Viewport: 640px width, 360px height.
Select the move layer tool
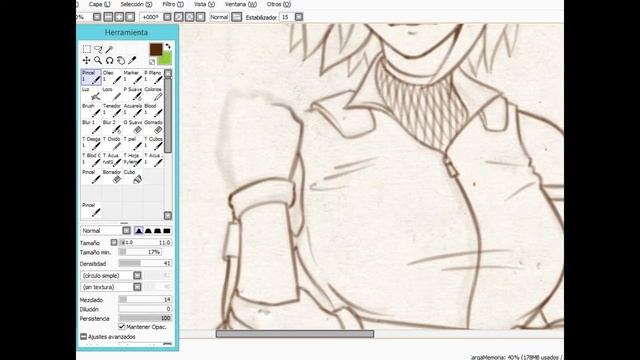(x=87, y=60)
